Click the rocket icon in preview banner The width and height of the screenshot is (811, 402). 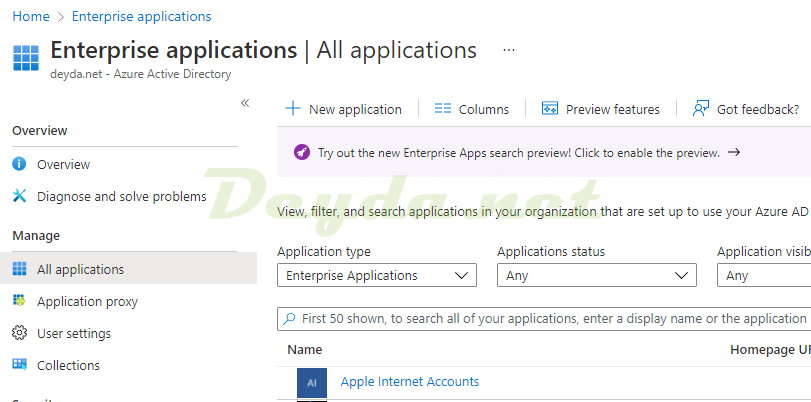(301, 153)
